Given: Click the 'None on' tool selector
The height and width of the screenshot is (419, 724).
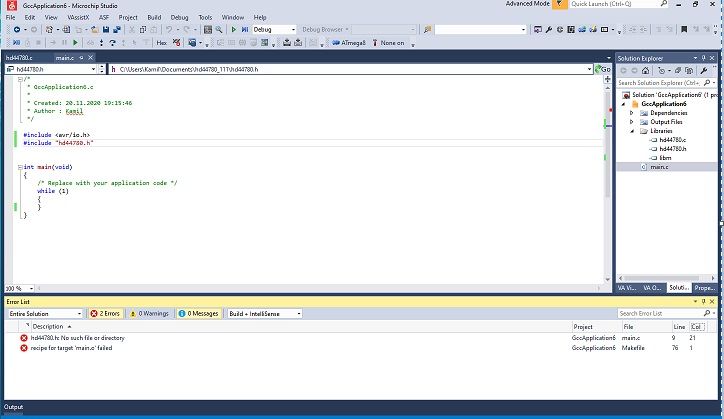Looking at the screenshot, I should pyautogui.click(x=388, y=43).
